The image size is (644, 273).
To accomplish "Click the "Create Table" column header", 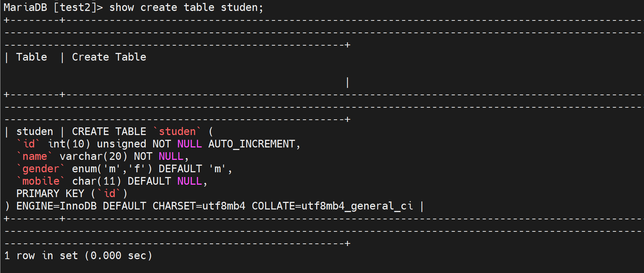I will 109,57.
